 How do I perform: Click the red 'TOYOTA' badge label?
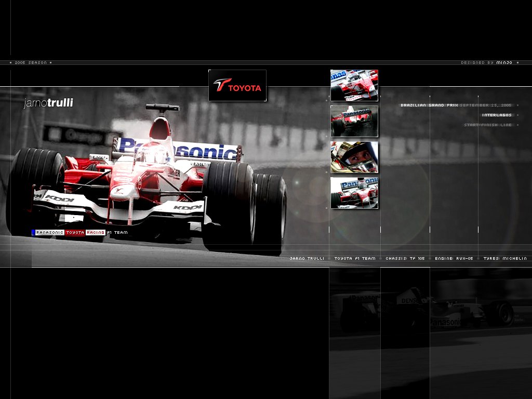pos(75,232)
